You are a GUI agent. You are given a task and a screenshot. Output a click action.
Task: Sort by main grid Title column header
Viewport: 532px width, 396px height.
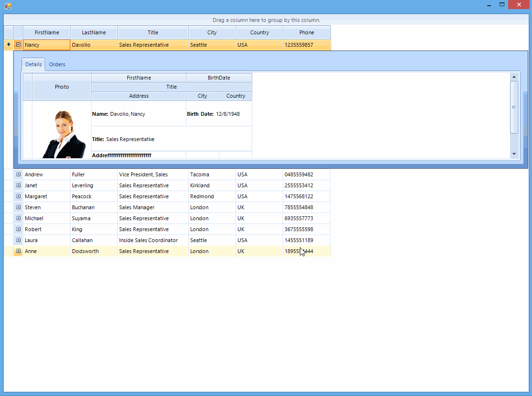(x=153, y=32)
